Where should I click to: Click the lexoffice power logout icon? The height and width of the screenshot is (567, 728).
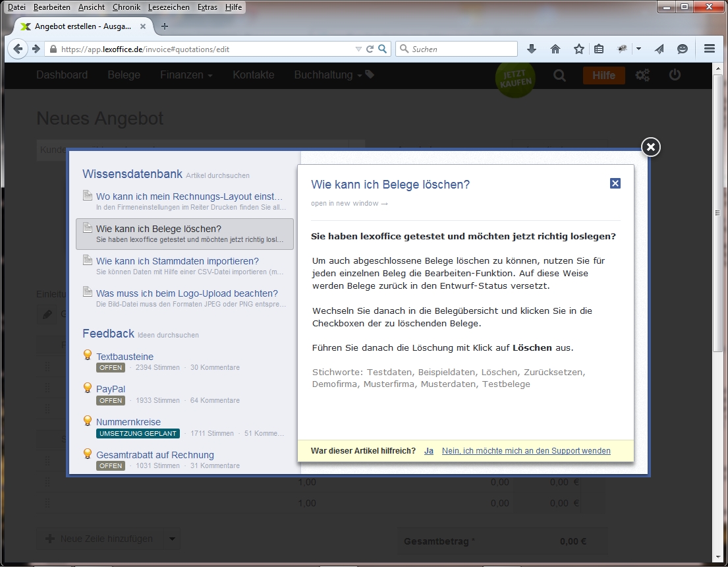point(675,75)
